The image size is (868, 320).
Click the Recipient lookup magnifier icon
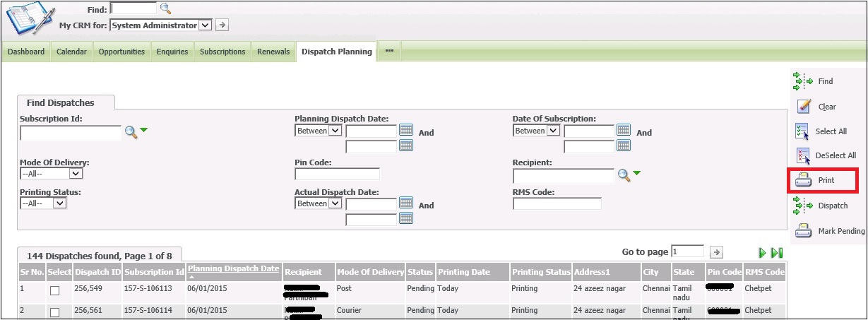click(x=624, y=174)
